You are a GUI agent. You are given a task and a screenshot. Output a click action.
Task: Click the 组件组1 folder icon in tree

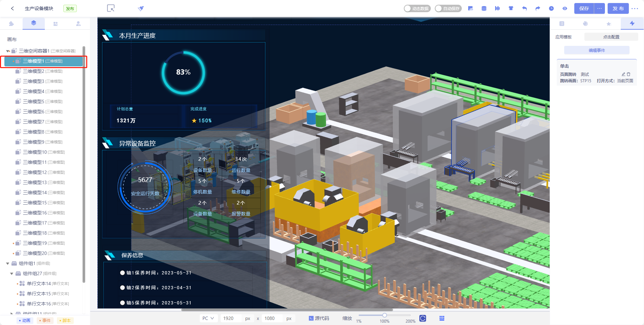(14, 263)
